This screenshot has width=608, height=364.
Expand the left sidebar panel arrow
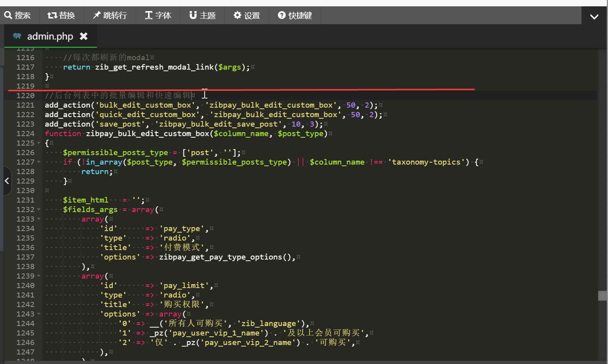pyautogui.click(x=7, y=181)
